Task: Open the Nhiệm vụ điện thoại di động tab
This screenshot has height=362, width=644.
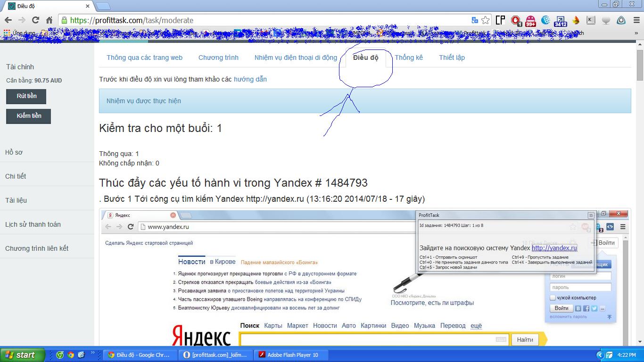Action: pos(296,58)
